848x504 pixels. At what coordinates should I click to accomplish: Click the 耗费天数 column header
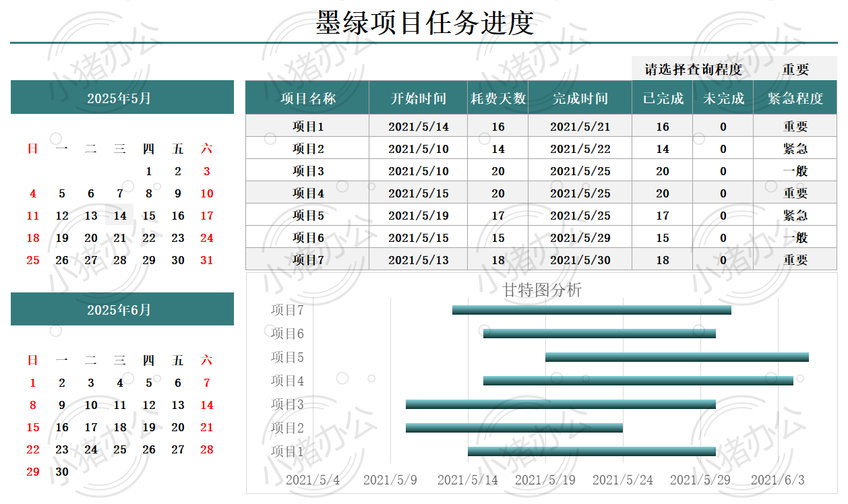(x=497, y=98)
